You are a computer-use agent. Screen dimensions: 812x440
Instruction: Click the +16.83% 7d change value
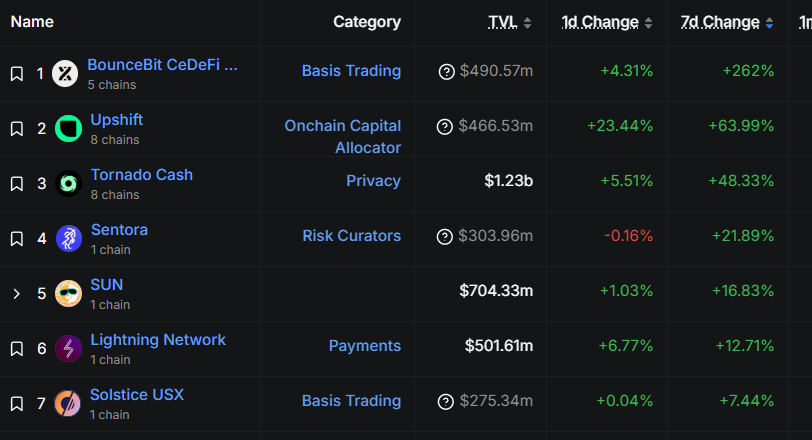pyautogui.click(x=743, y=291)
